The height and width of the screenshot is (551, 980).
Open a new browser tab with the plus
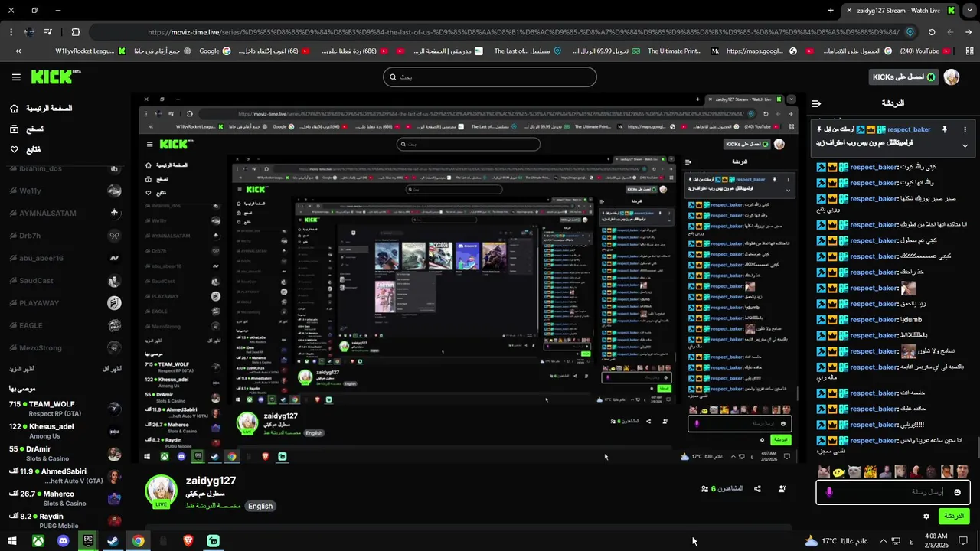pyautogui.click(x=831, y=11)
